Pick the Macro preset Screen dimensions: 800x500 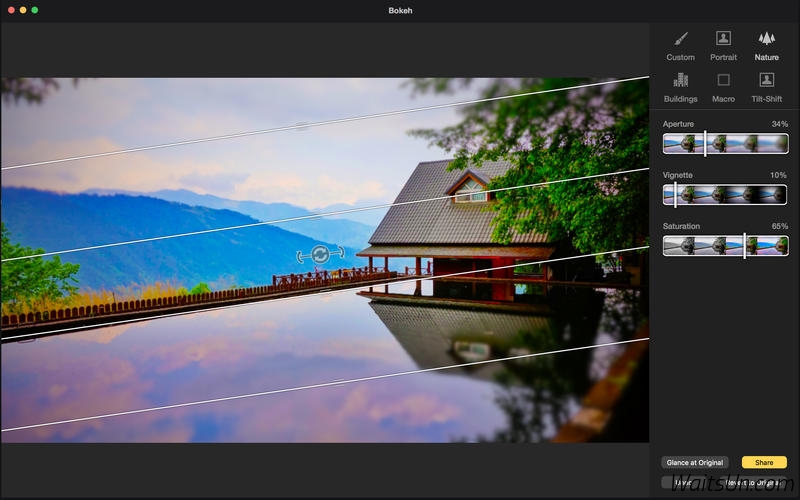coord(723,88)
